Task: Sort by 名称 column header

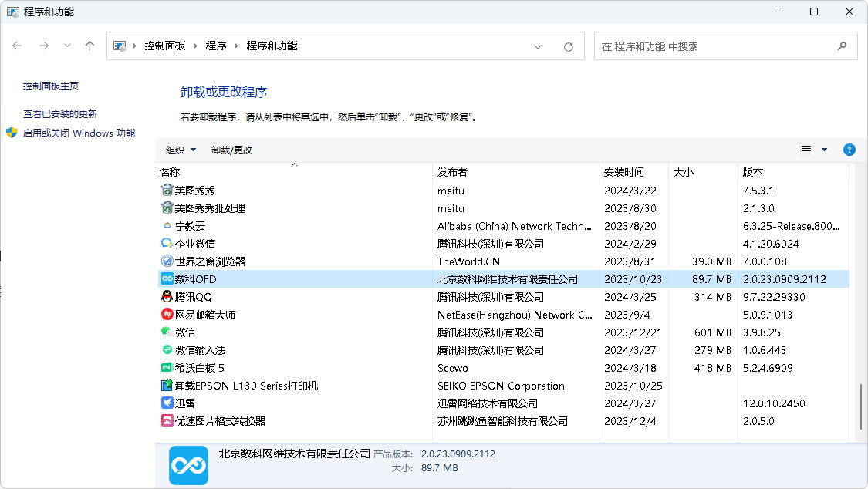Action: tap(294, 172)
